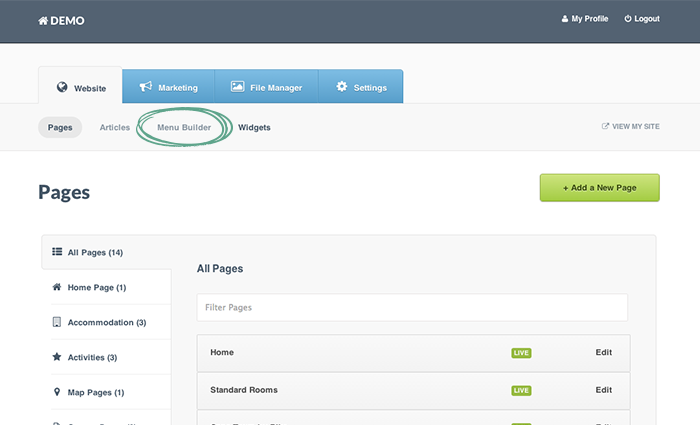The image size is (700, 425).
Task: Select the Pages sub-navigation item
Action: [60, 128]
